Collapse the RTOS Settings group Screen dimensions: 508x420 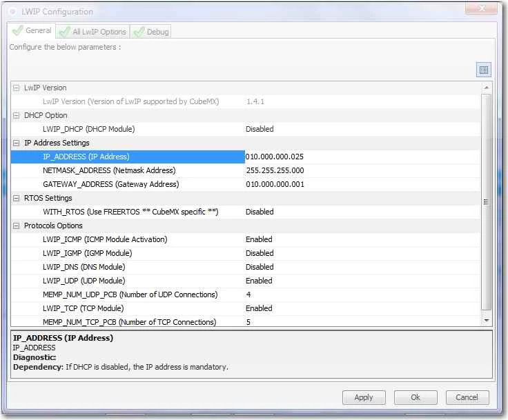16,198
